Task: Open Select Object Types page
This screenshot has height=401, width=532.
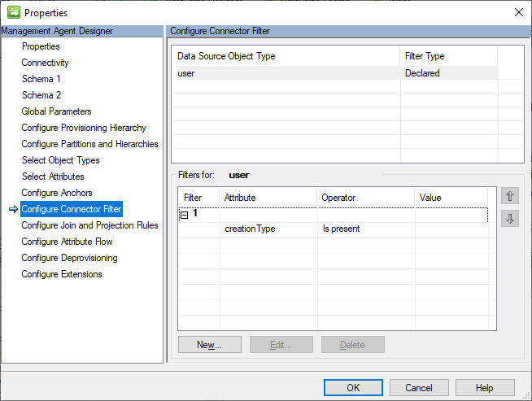Action: [60, 160]
